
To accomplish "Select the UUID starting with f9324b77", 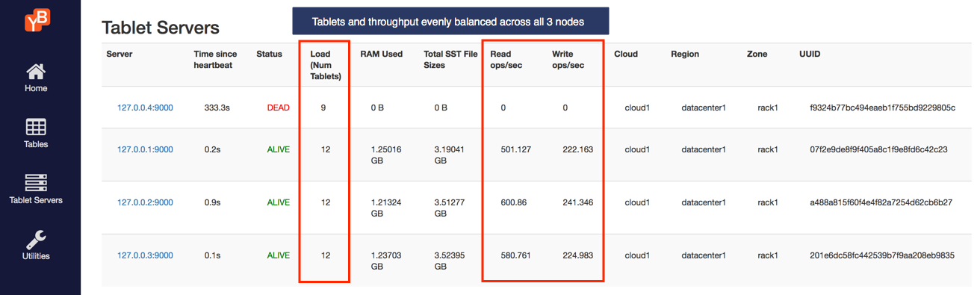I will 882,108.
